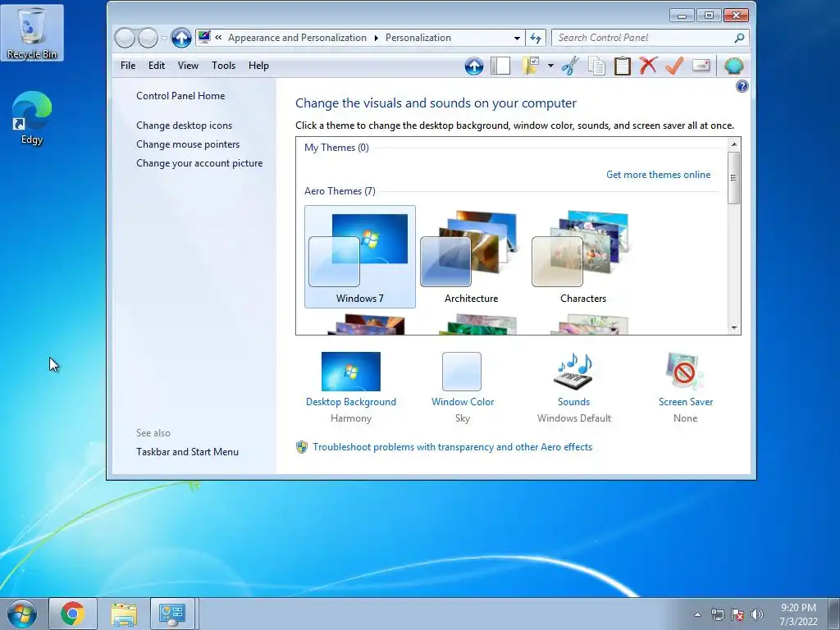840x630 pixels.
Task: Click the envelope mail toolbar icon
Action: pyautogui.click(x=701, y=66)
